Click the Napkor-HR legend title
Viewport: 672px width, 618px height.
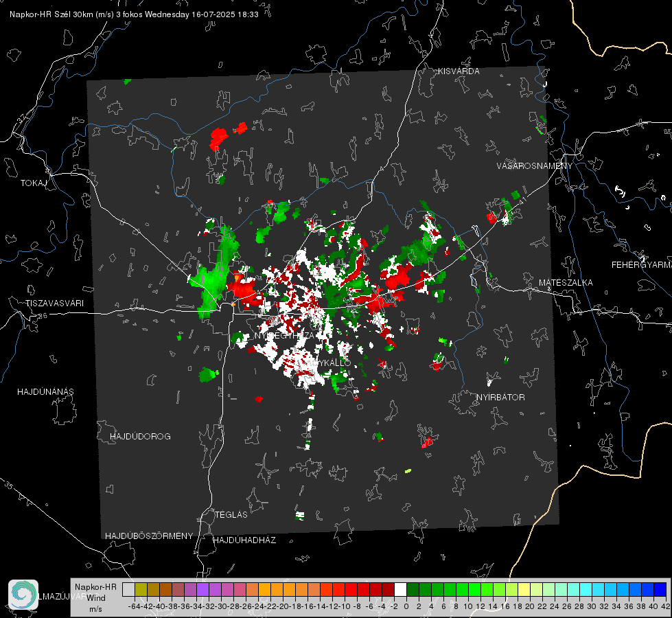[95, 587]
